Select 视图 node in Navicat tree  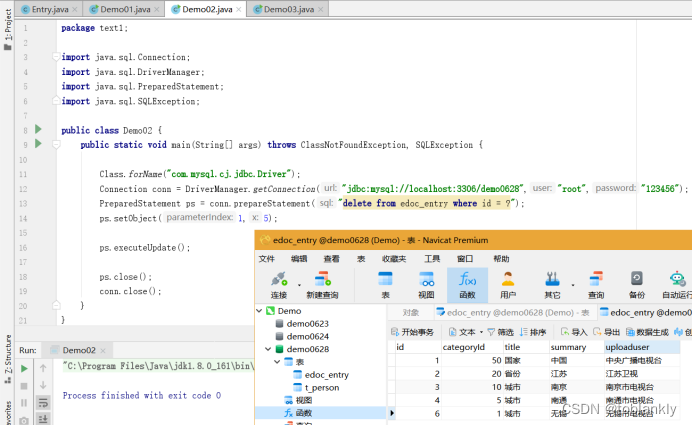tap(304, 400)
